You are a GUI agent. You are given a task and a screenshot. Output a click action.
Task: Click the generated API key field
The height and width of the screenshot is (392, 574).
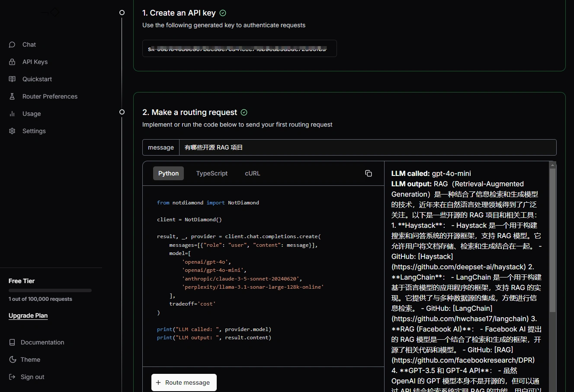[240, 48]
